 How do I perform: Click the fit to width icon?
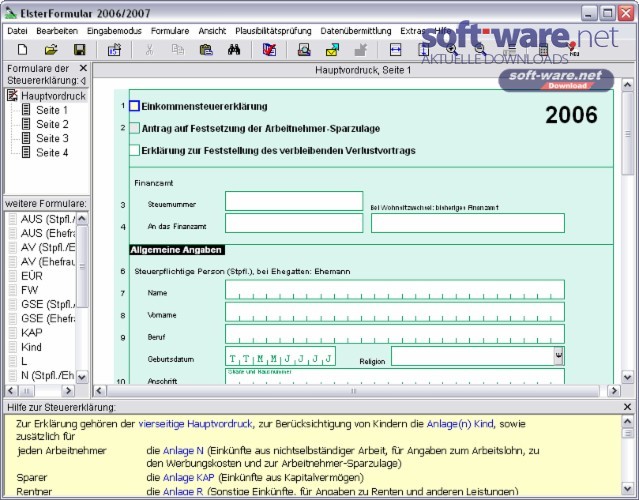click(395, 50)
